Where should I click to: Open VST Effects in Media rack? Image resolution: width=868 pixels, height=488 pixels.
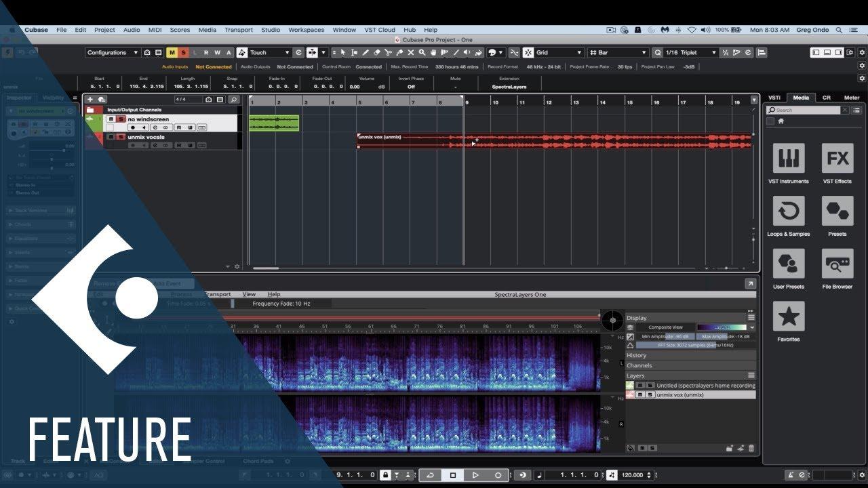(837, 159)
